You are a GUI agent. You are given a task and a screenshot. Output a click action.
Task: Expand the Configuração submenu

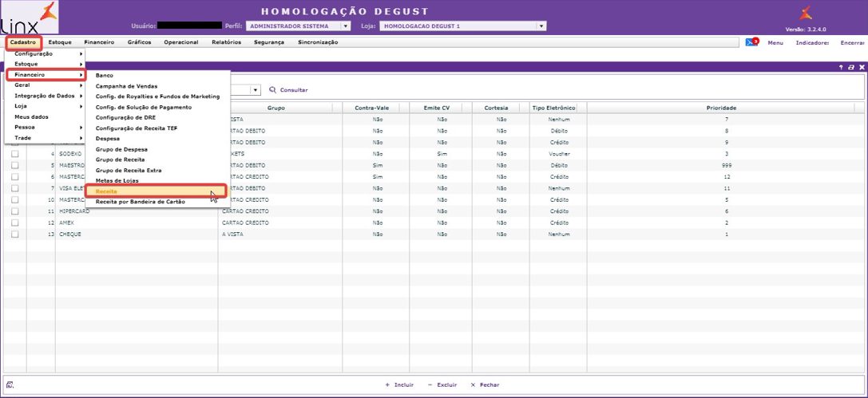coord(46,53)
